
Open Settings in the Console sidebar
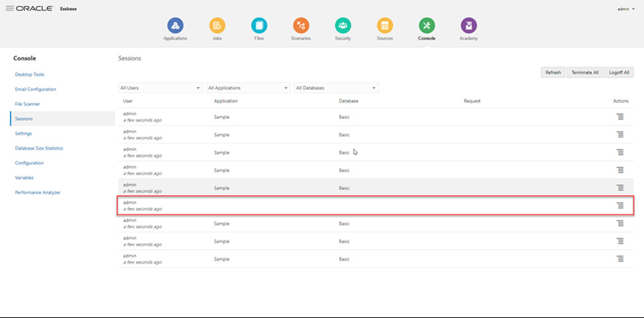23,134
